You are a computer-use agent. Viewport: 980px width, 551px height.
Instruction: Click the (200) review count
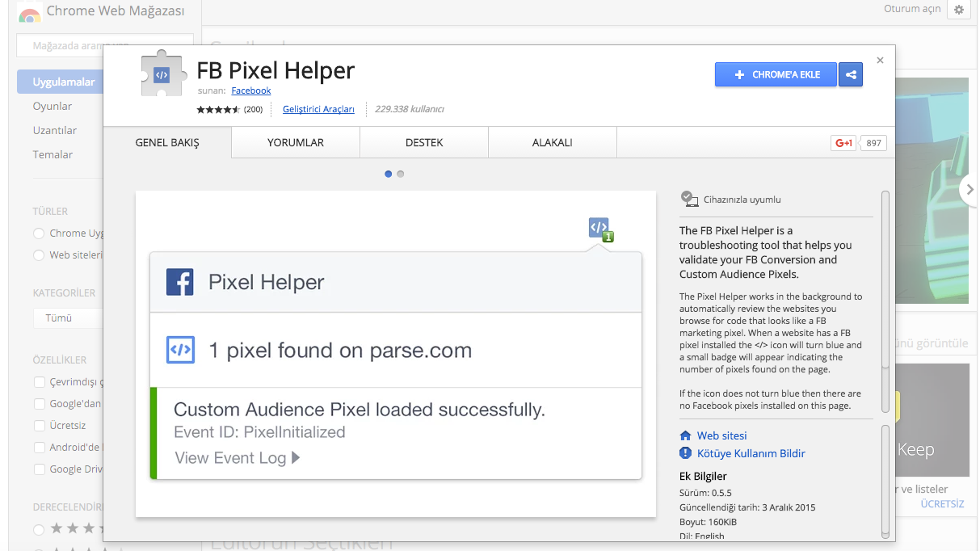click(x=253, y=109)
